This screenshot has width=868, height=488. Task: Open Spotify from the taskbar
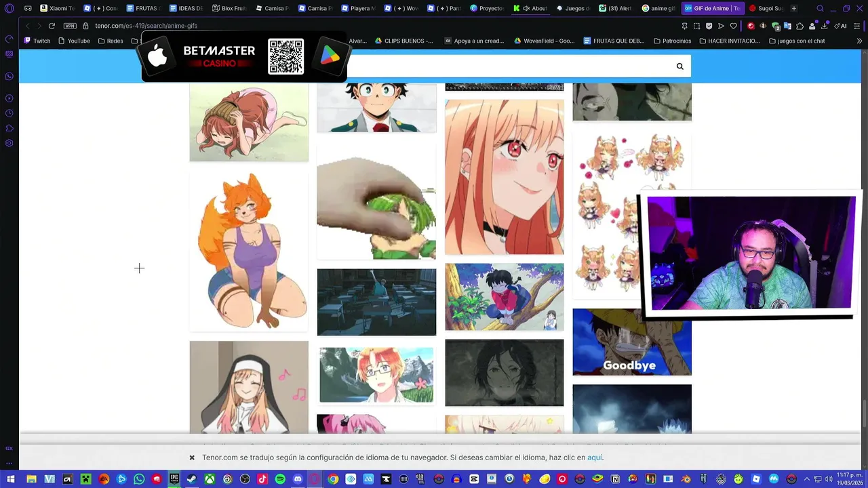pos(280,479)
